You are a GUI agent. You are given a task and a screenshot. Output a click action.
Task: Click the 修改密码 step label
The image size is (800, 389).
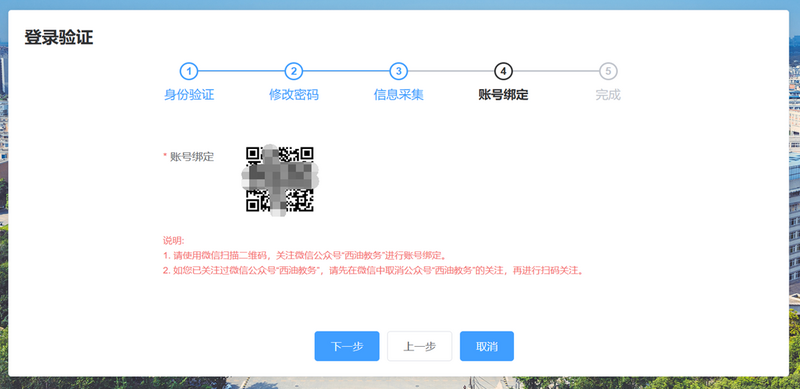[294, 95]
